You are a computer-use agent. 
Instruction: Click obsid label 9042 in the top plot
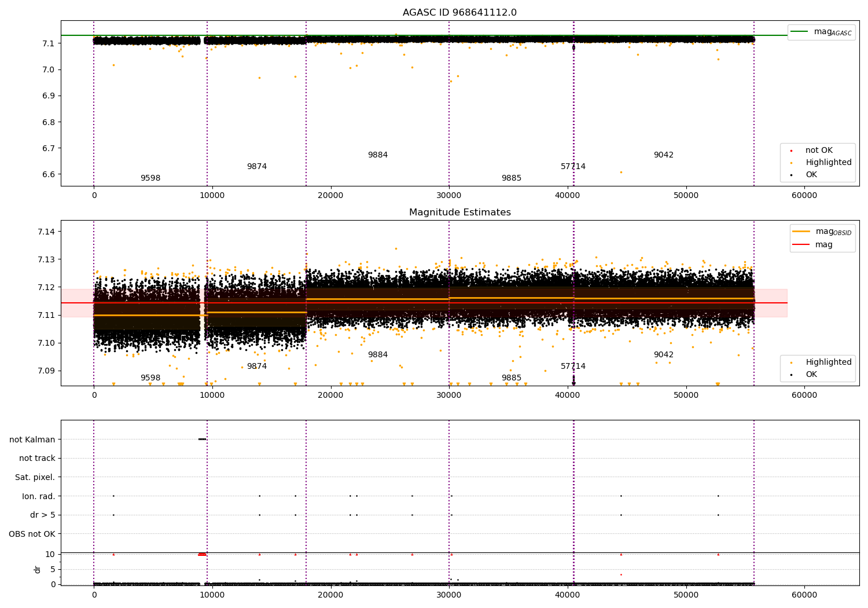coord(664,155)
